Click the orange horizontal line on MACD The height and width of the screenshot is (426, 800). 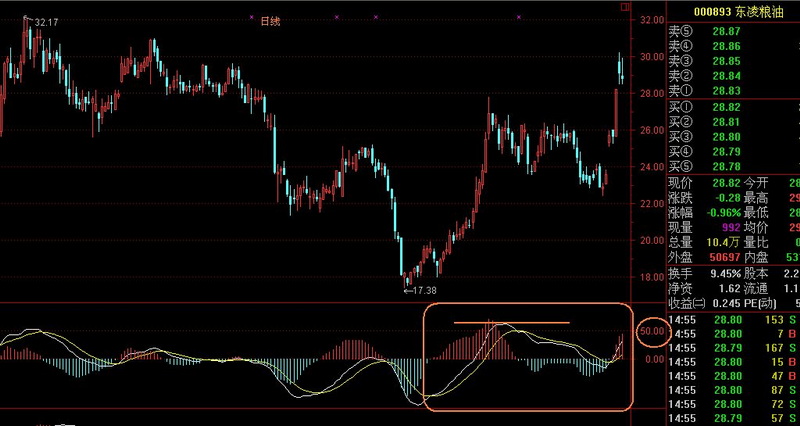(x=511, y=323)
